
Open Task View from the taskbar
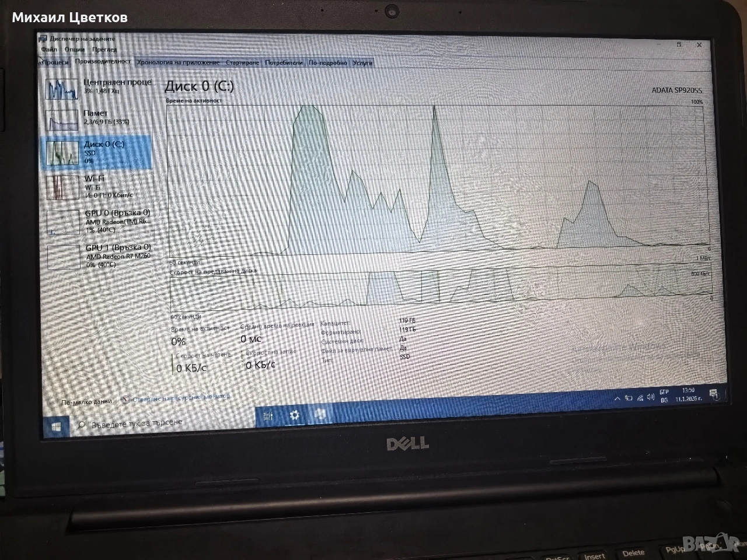click(268, 416)
